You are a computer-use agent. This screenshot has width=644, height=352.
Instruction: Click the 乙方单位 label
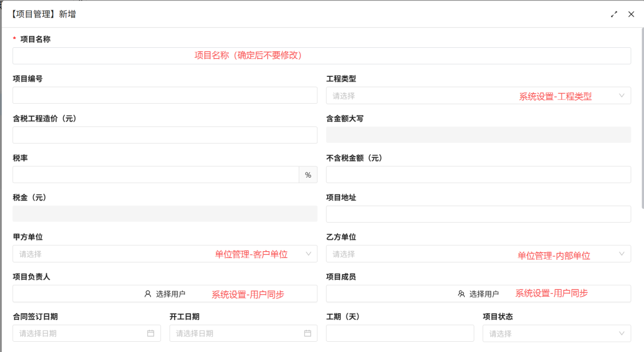tap(341, 237)
